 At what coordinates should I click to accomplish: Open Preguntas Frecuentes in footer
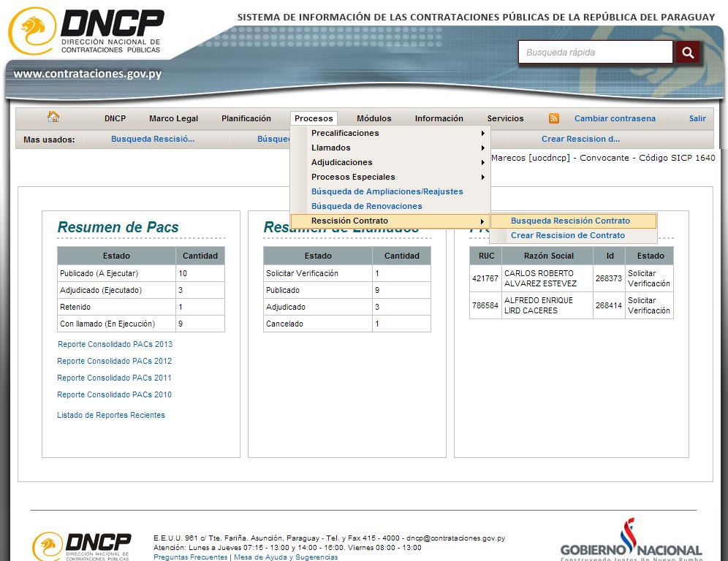point(190,557)
